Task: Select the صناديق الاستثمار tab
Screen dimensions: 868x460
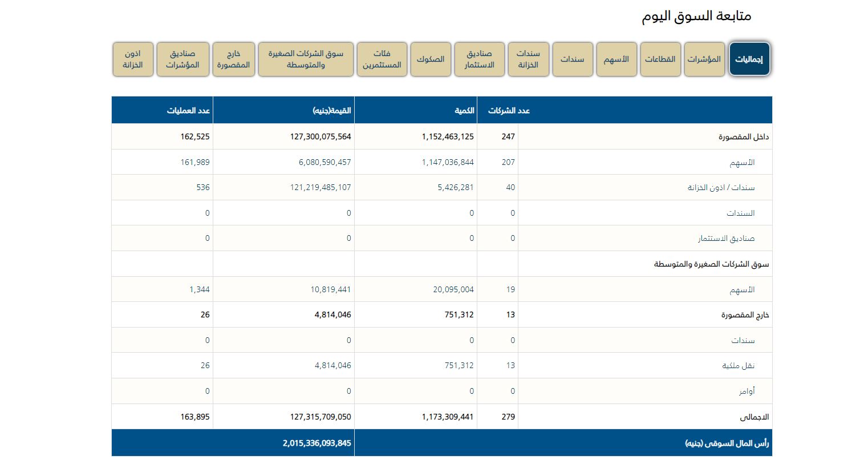Action: tap(479, 59)
